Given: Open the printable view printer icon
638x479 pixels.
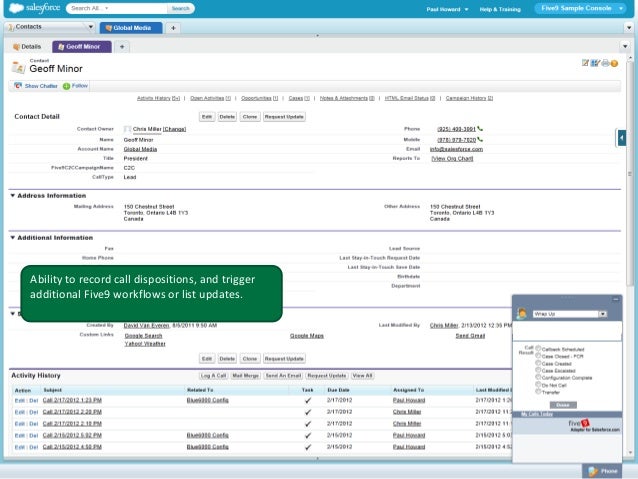Looking at the screenshot, I should coord(605,63).
